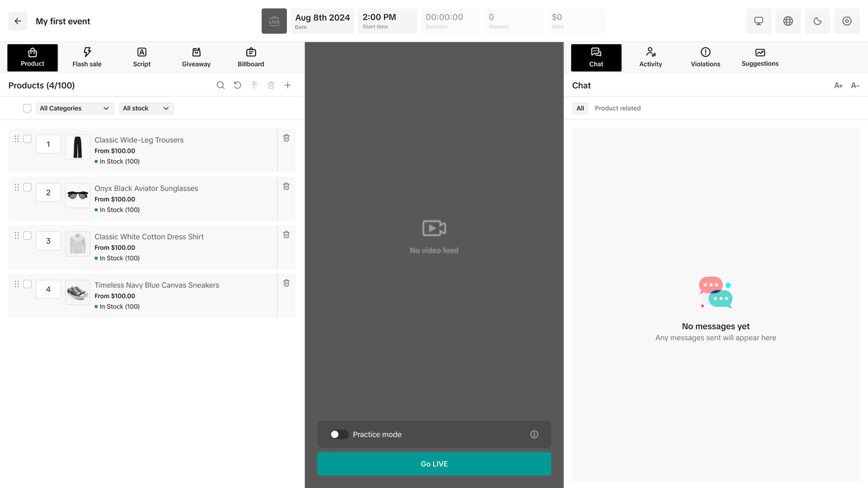Check the Navy Blue Canvas Sneakers checkbox
This screenshot has width=868, height=488.
(x=27, y=284)
